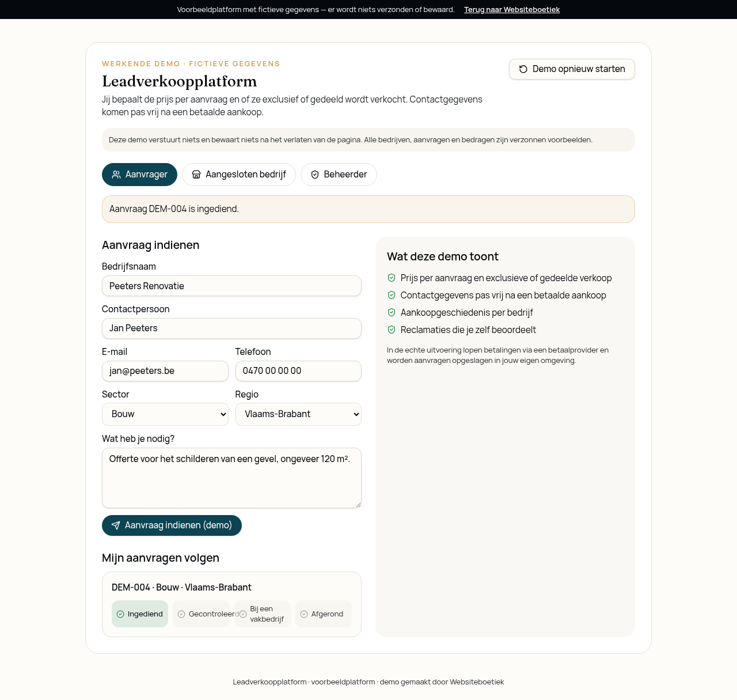Follow the Terug naar Websiteboetiek link
This screenshot has height=700, width=737.
[x=512, y=9]
